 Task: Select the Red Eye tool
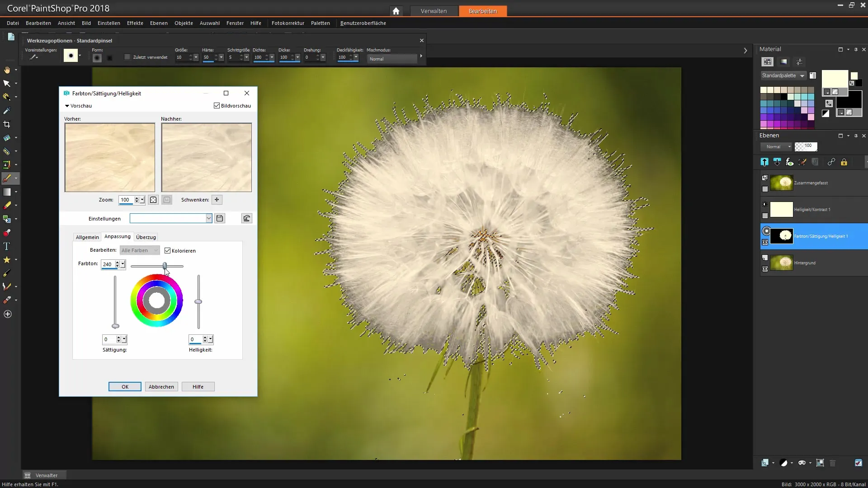tap(7, 233)
